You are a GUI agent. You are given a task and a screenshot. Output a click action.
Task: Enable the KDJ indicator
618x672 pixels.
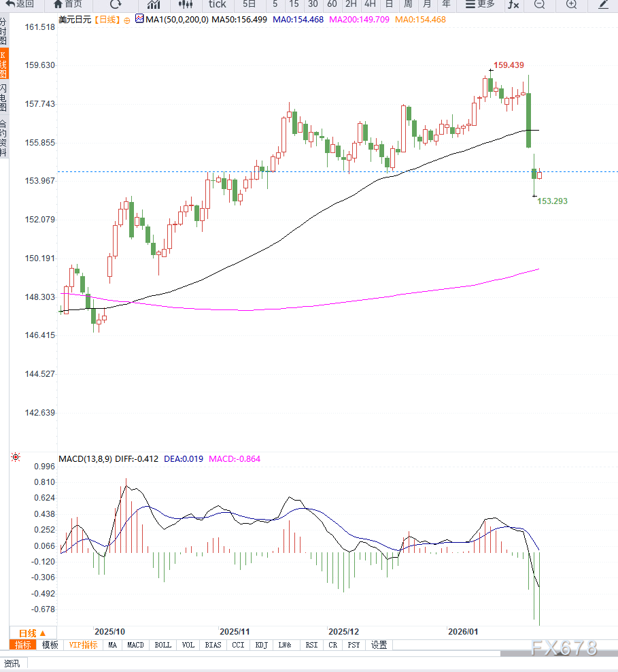click(x=261, y=645)
